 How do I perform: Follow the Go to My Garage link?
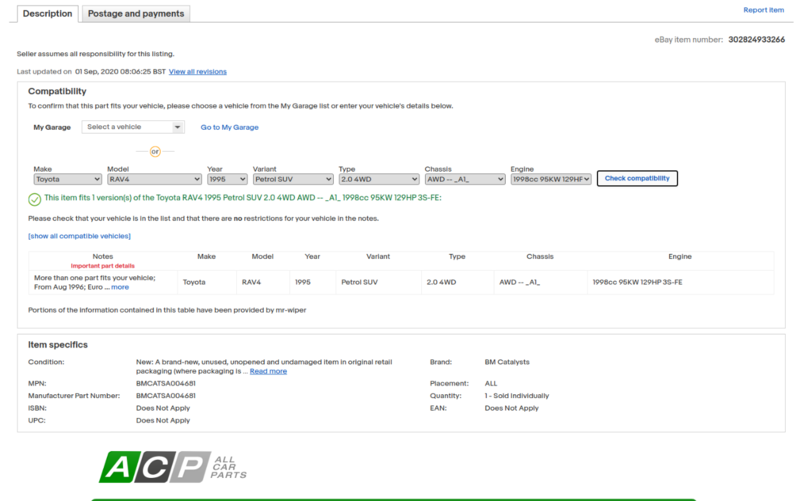coord(230,128)
